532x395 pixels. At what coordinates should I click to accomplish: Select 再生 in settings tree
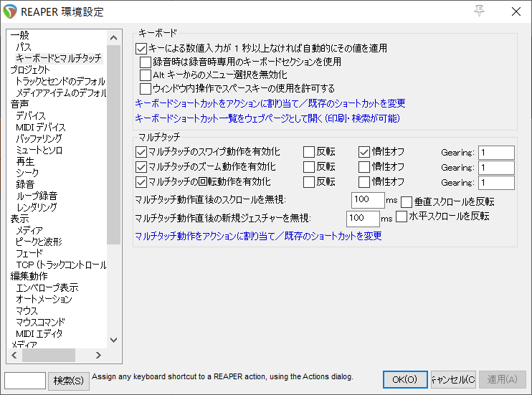25,161
